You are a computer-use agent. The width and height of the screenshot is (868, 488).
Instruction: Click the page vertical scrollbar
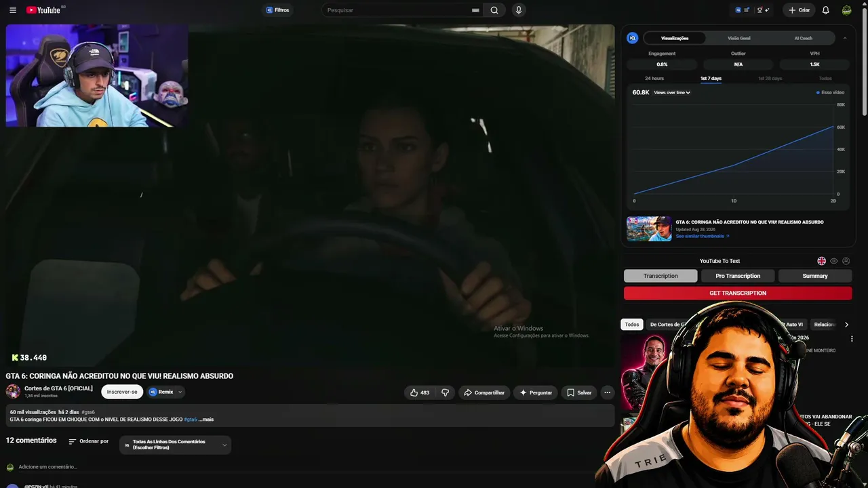(864, 61)
